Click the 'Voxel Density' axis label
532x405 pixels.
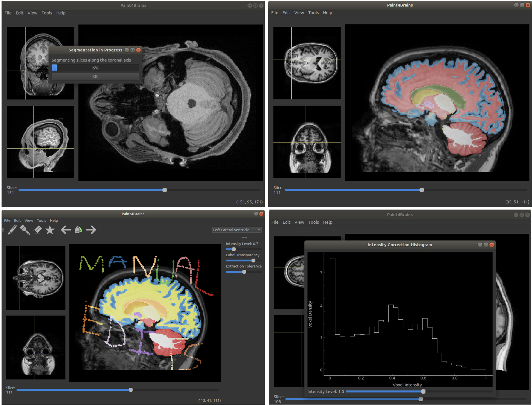pos(310,314)
